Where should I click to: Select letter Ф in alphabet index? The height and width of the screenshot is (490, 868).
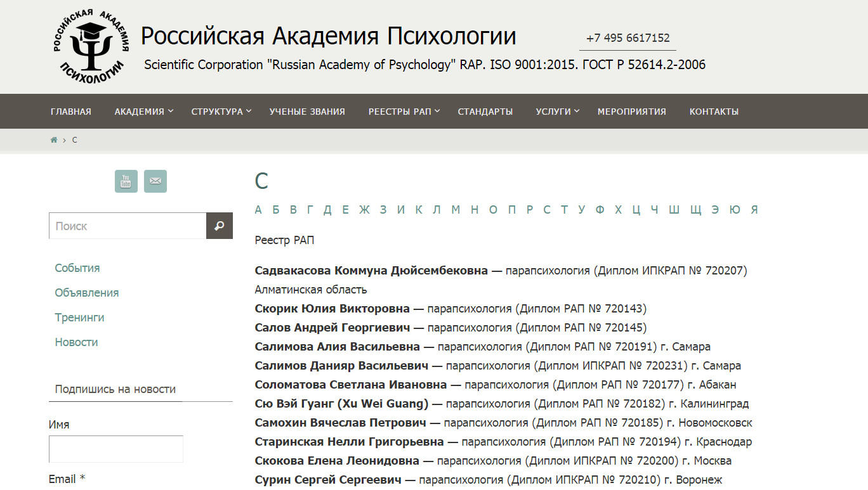(600, 210)
